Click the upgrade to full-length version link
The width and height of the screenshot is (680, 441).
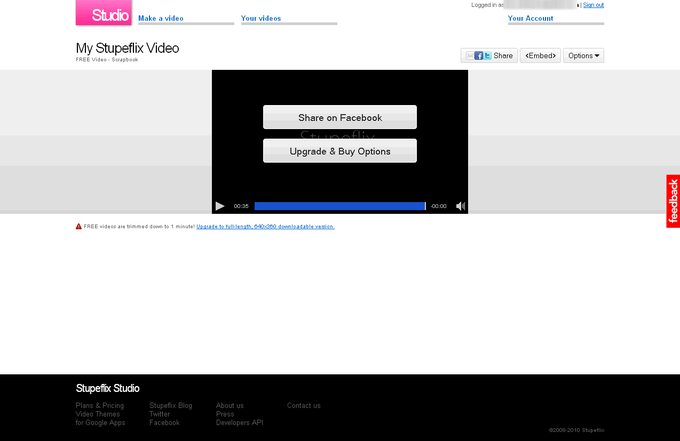tap(265, 226)
